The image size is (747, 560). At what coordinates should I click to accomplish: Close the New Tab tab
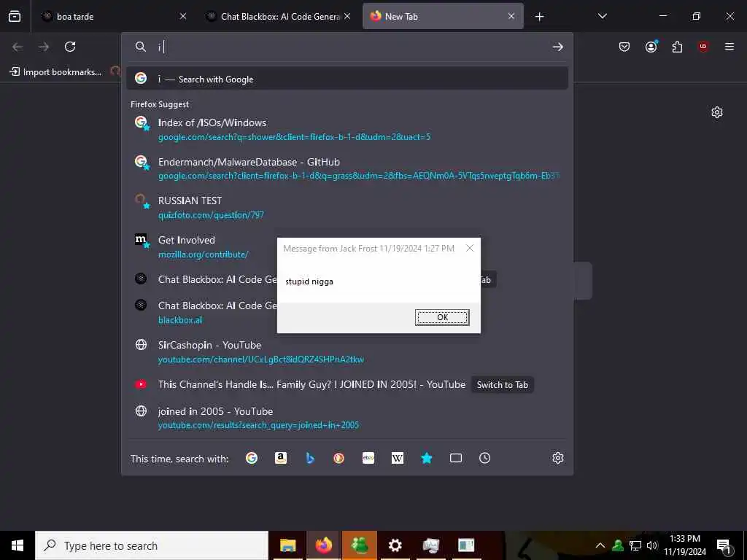511,16
